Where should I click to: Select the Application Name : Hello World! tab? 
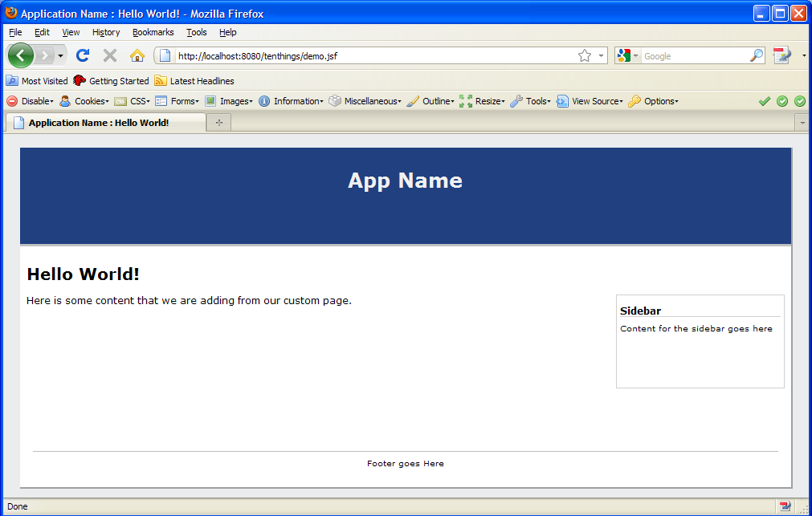[106, 123]
